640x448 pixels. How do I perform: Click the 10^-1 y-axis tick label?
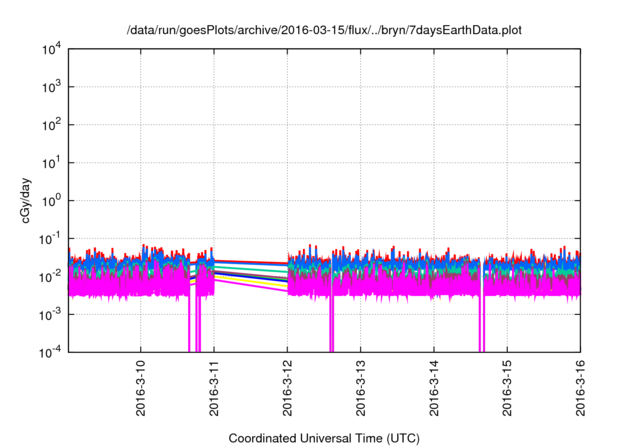51,239
